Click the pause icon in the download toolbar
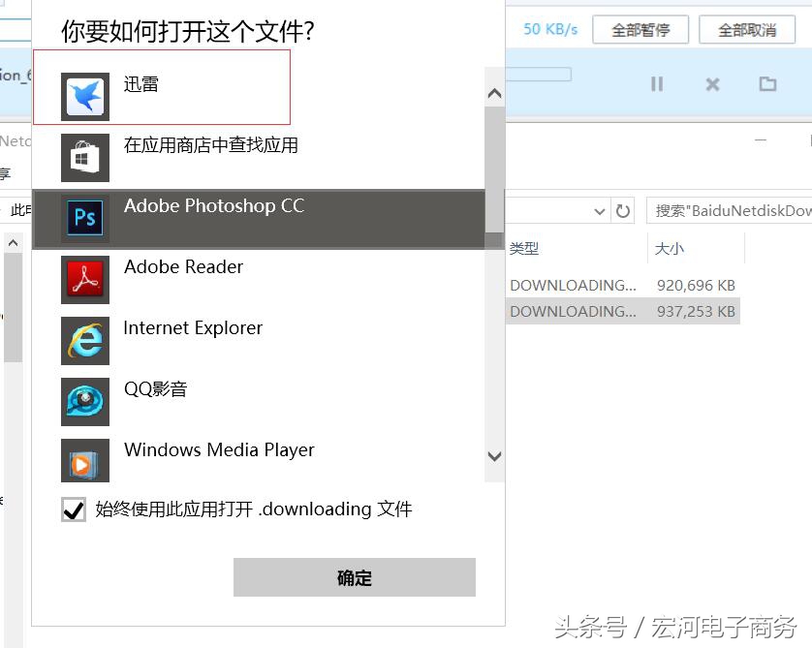The image size is (812, 648). (658, 84)
